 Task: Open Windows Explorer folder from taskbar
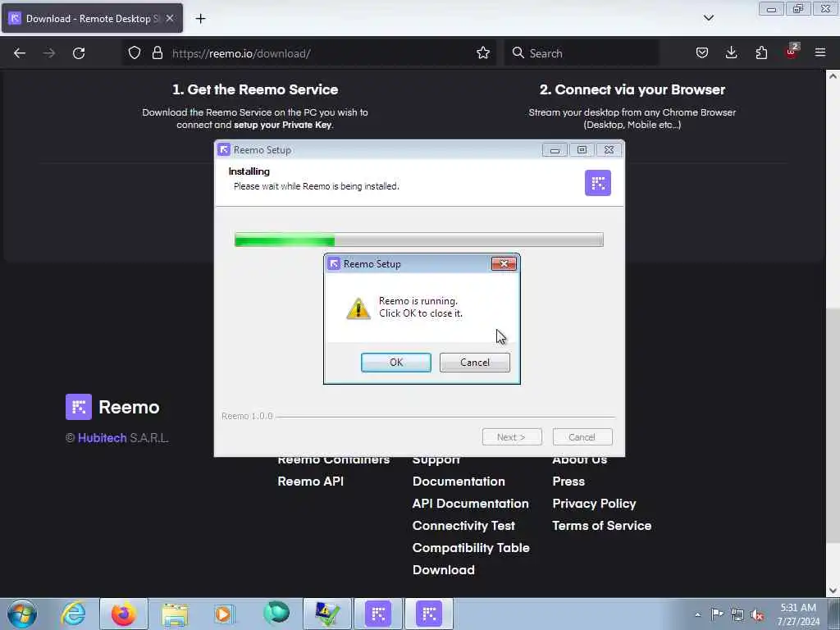(x=175, y=614)
